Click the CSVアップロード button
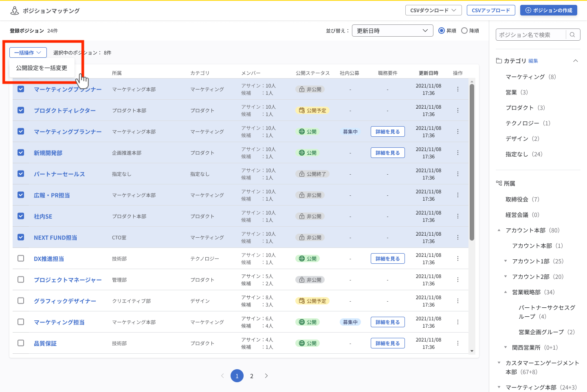This screenshot has width=587, height=392. [x=490, y=10]
